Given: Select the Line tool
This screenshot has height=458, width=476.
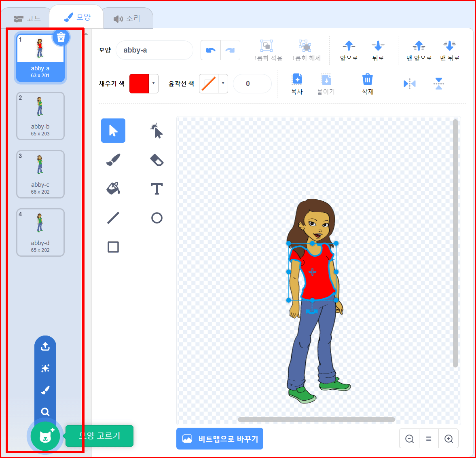Looking at the screenshot, I should tap(113, 217).
